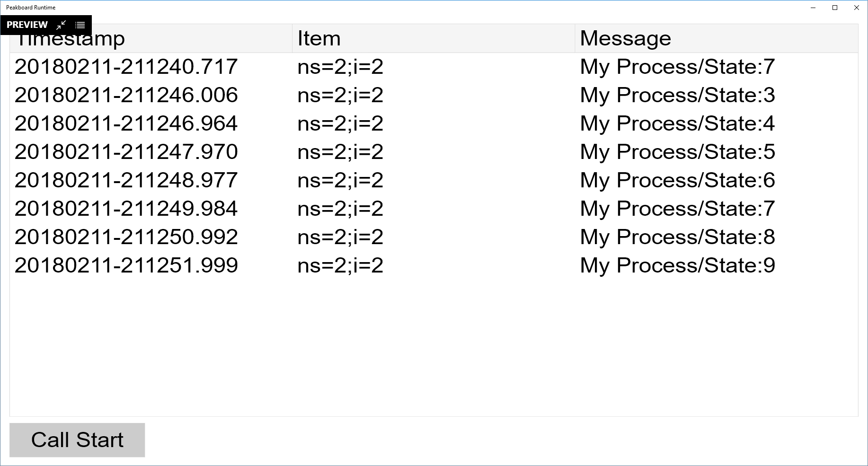
Task: Select the row with timestamp 20180211-211251.999
Action: pos(126,265)
